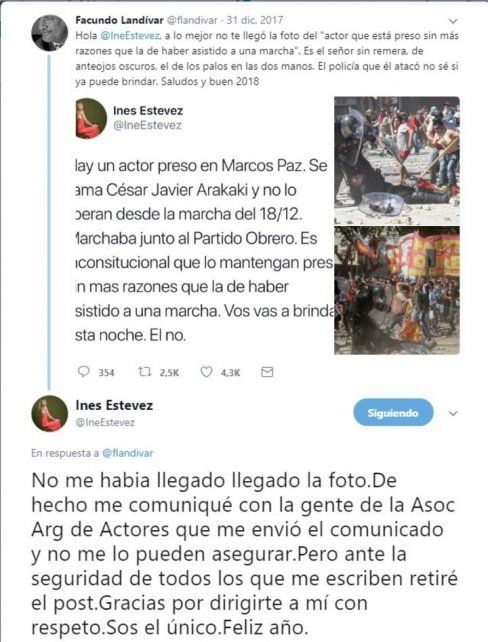This screenshot has height=642, width=488.
Task: Retweet using the 2,5K retweet icon
Action: [145, 372]
